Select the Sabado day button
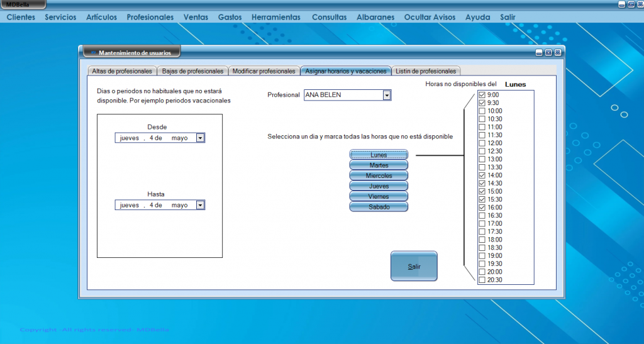The width and height of the screenshot is (644, 344). [379, 207]
